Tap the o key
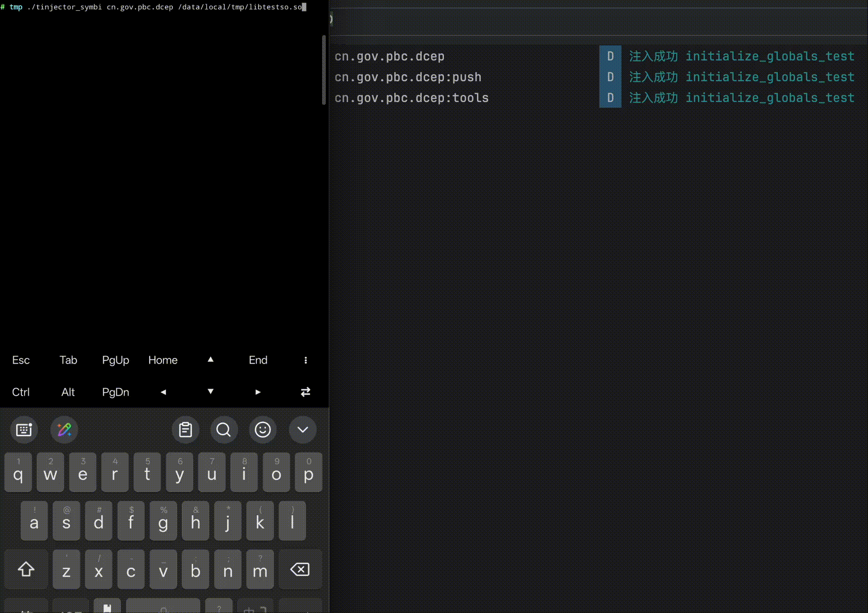Viewport: 868px width, 613px height. coord(276,472)
